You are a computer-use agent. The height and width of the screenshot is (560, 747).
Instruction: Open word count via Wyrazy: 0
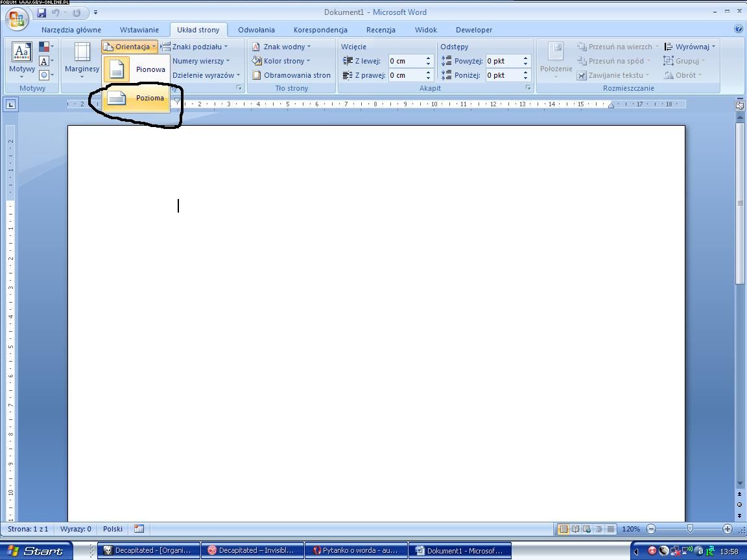click(x=76, y=529)
